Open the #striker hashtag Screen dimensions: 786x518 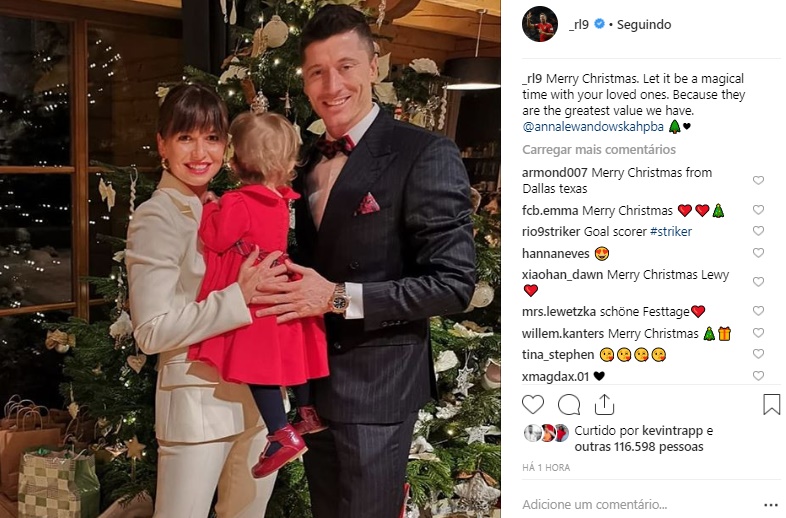click(x=671, y=231)
